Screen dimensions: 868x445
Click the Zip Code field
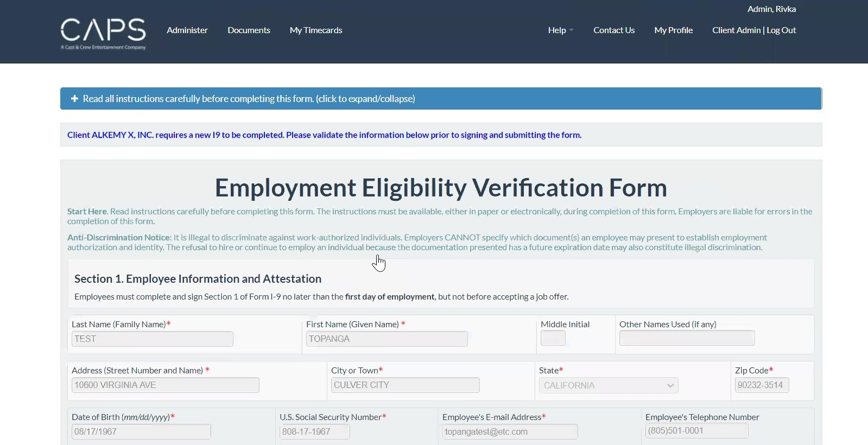762,385
